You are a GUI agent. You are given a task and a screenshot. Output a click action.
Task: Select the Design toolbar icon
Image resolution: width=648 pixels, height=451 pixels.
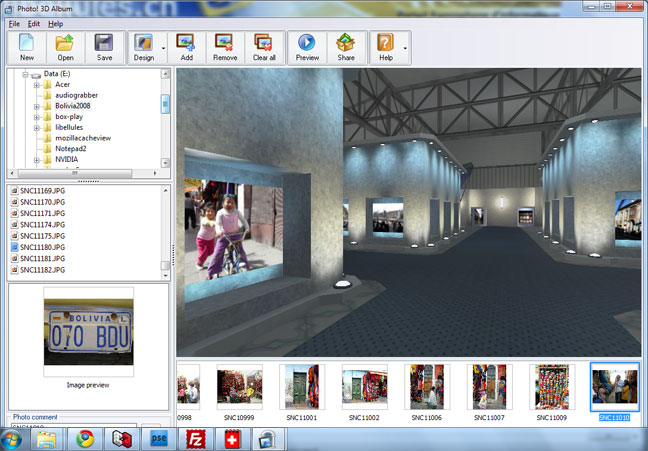coord(143,48)
